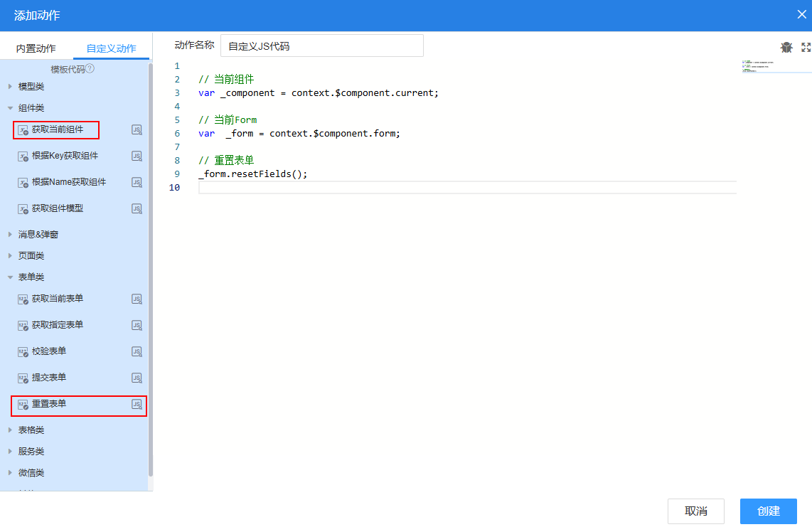Click the JS preview icon for 获取当前组件
812x527 pixels.
pos(137,129)
